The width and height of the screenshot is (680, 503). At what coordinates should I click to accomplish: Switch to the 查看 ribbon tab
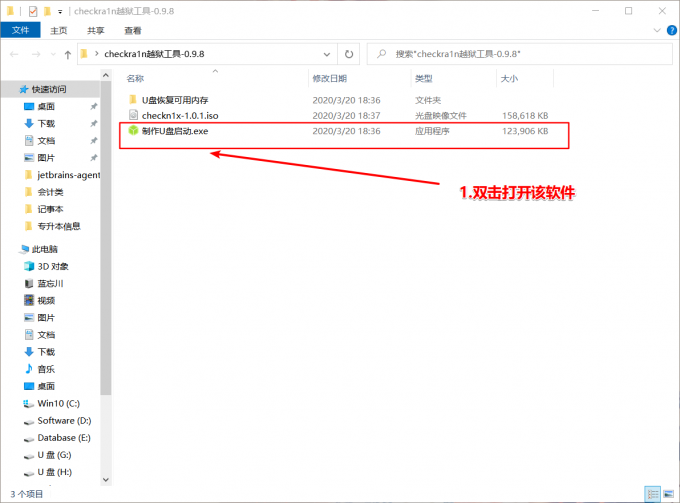(x=133, y=30)
